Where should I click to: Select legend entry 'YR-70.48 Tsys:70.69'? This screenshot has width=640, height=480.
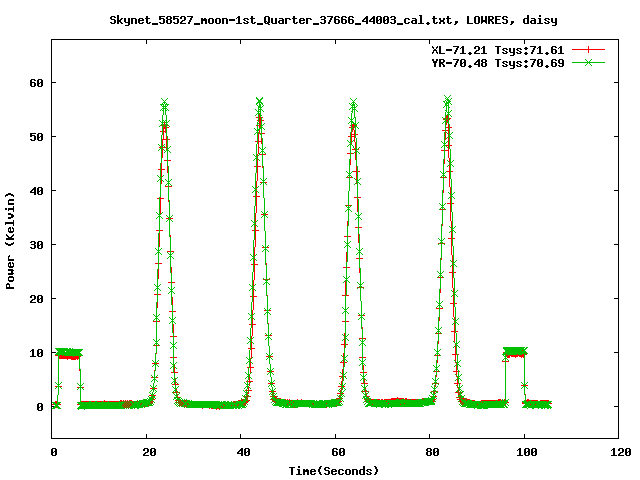(498, 63)
